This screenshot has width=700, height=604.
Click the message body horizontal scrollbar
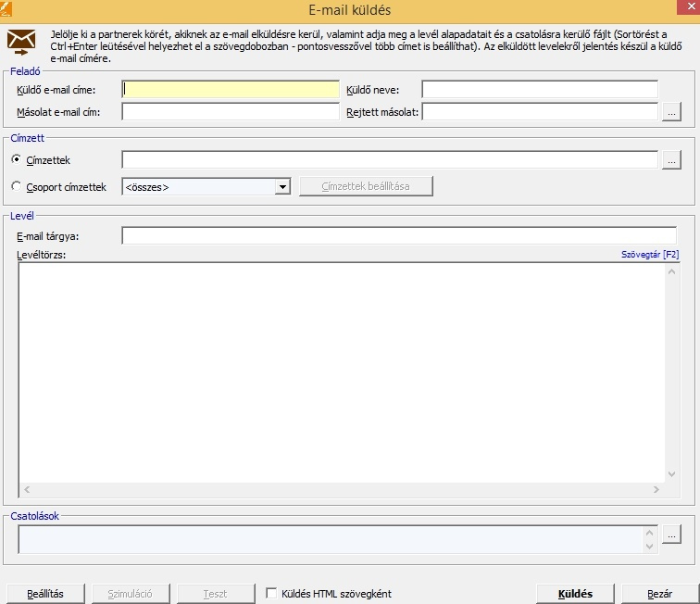point(341,488)
